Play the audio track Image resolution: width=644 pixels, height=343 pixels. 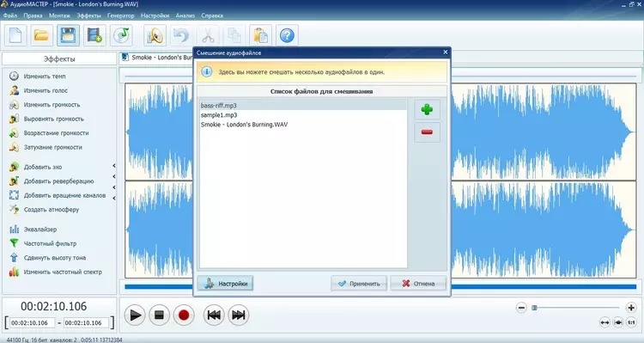pyautogui.click(x=135, y=315)
